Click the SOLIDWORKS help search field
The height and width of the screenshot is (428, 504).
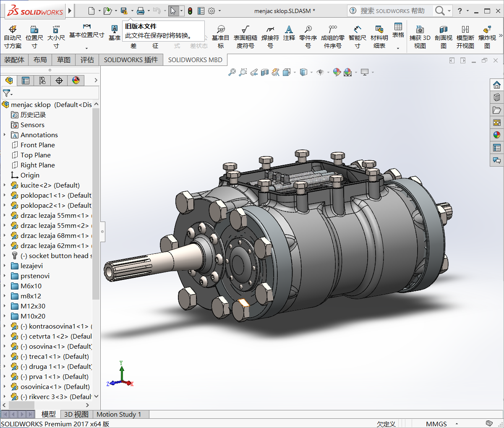click(392, 11)
